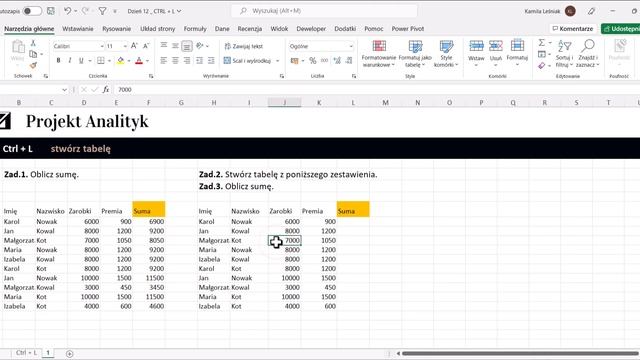This screenshot has height=360, width=640.
Task: Open the font size dropdown showing 11
Action: click(x=125, y=46)
